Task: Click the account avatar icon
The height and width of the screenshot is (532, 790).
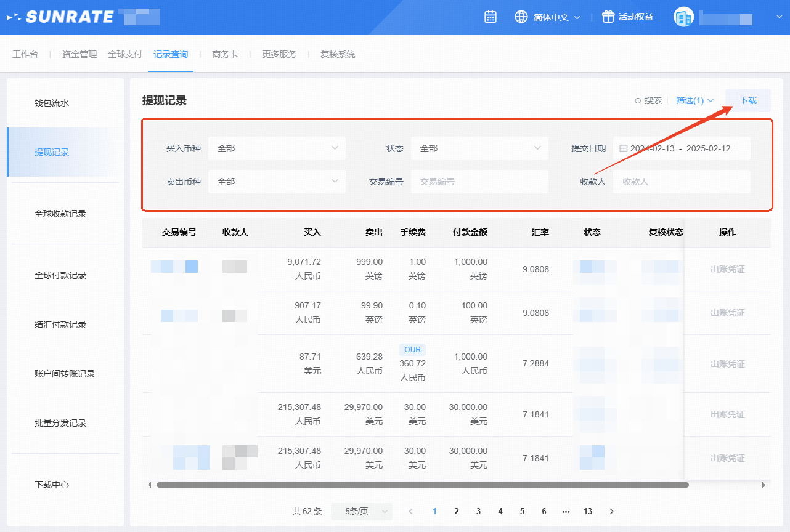Action: coord(683,17)
